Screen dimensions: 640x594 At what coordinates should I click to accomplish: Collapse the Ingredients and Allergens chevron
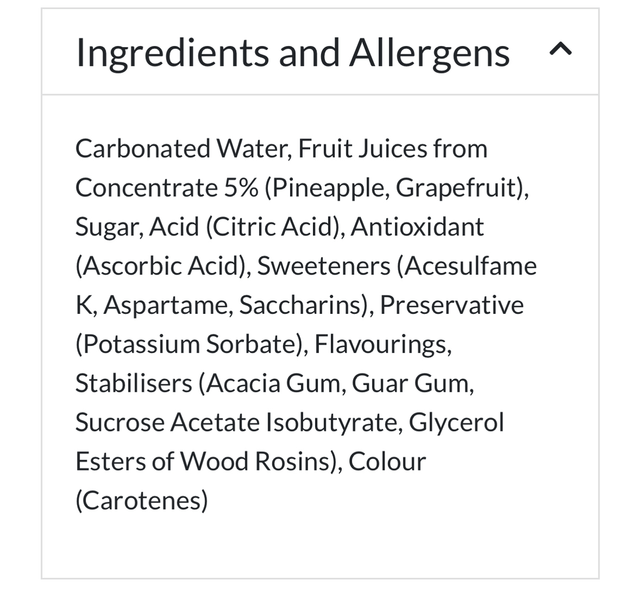(x=561, y=51)
